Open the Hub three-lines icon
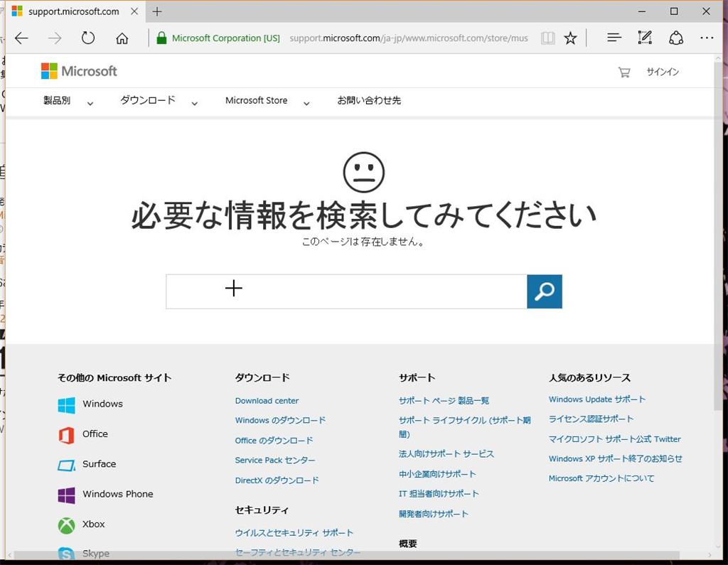 pyautogui.click(x=614, y=38)
